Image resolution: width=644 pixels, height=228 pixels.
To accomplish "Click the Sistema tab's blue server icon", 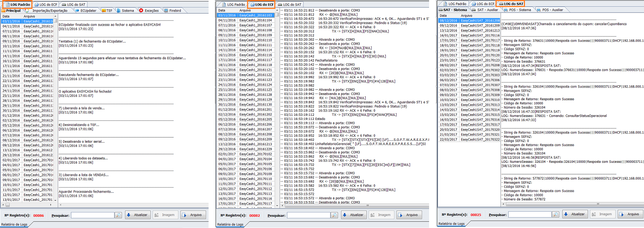I will pos(118,10).
